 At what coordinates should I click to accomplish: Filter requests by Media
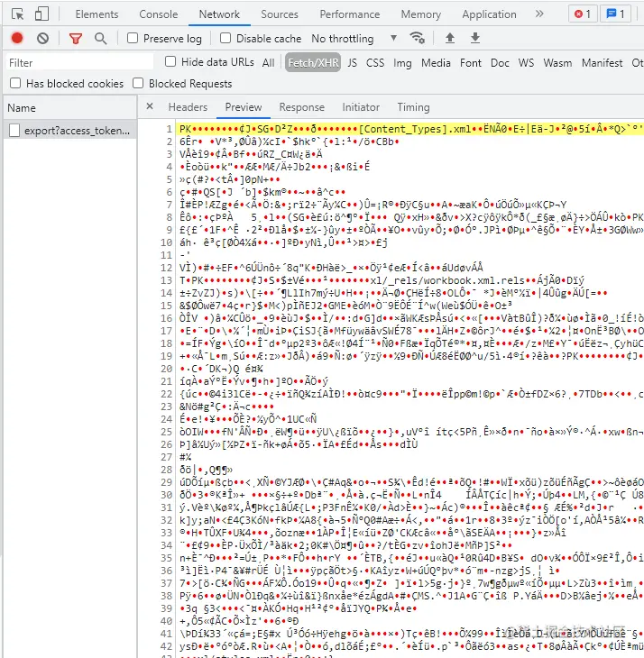(436, 62)
